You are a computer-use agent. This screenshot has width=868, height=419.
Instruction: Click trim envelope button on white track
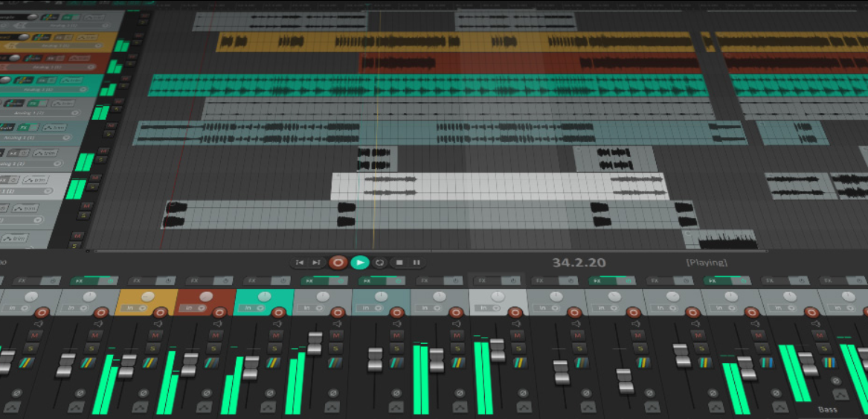36,179
